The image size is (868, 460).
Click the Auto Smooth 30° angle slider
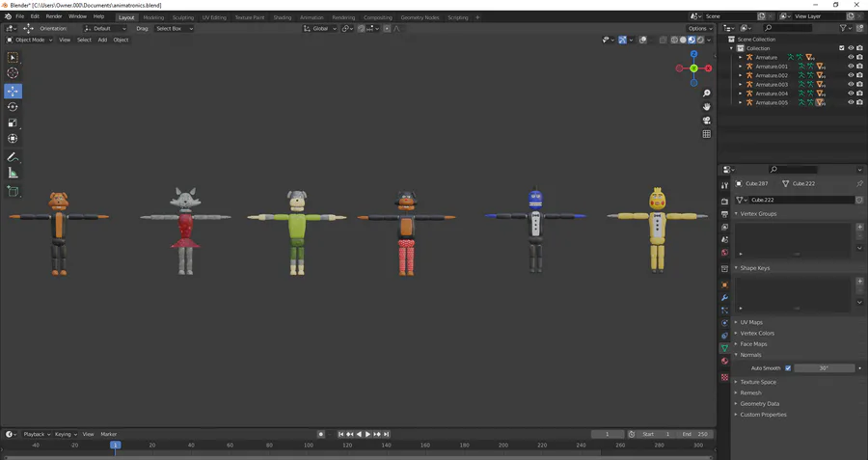(825, 368)
